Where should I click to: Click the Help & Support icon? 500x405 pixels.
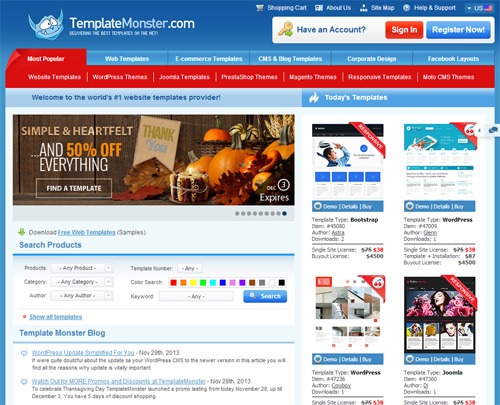coord(406,8)
